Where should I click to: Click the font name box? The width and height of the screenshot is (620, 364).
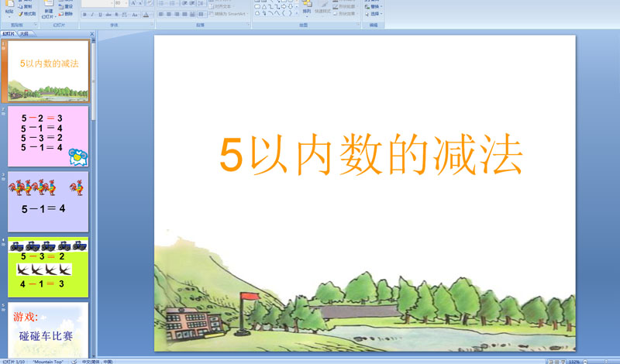click(98, 3)
